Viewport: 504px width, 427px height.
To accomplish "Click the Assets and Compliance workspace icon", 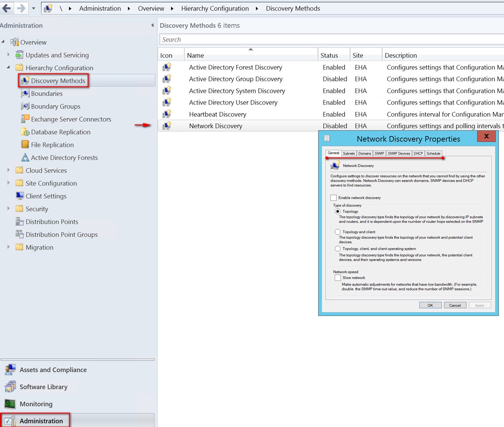I will [10, 370].
